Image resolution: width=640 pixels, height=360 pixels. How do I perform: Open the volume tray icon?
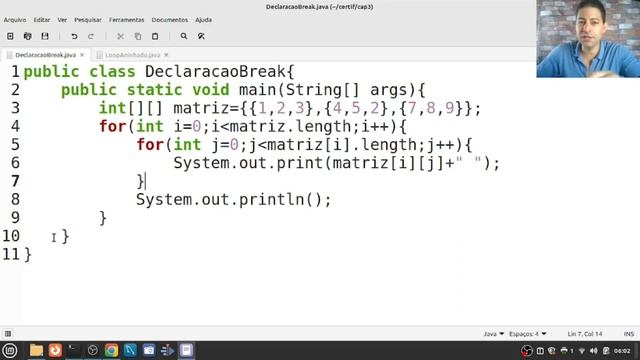pos(593,351)
